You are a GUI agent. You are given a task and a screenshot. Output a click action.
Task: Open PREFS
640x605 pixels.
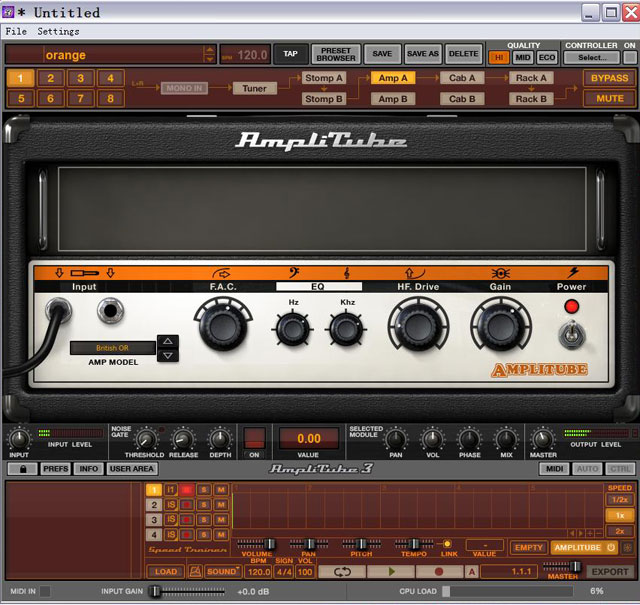[x=56, y=469]
